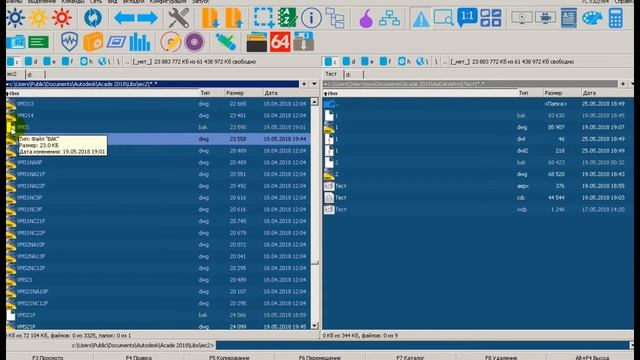The height and width of the screenshot is (360, 640).
Task: Click the circled info icon
Action: (311, 18)
